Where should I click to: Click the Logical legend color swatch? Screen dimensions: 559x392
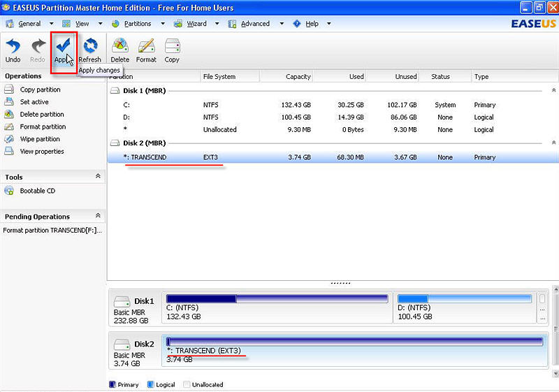(150, 384)
